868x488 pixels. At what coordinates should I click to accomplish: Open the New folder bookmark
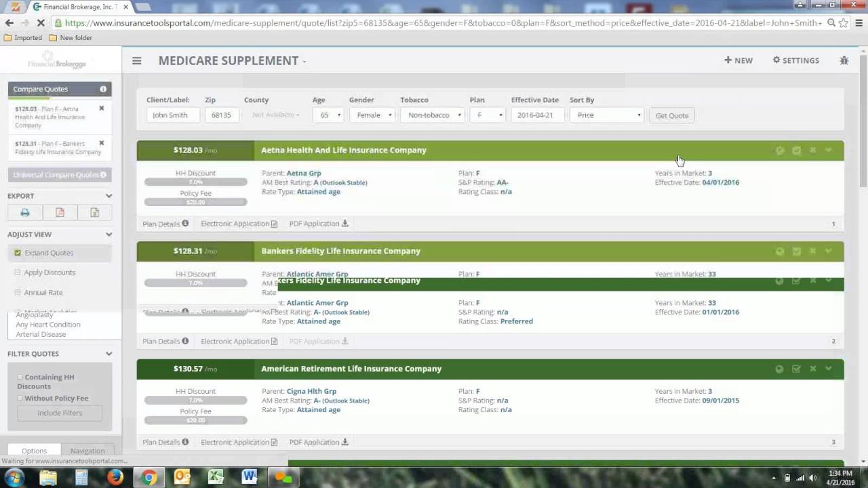(x=71, y=38)
